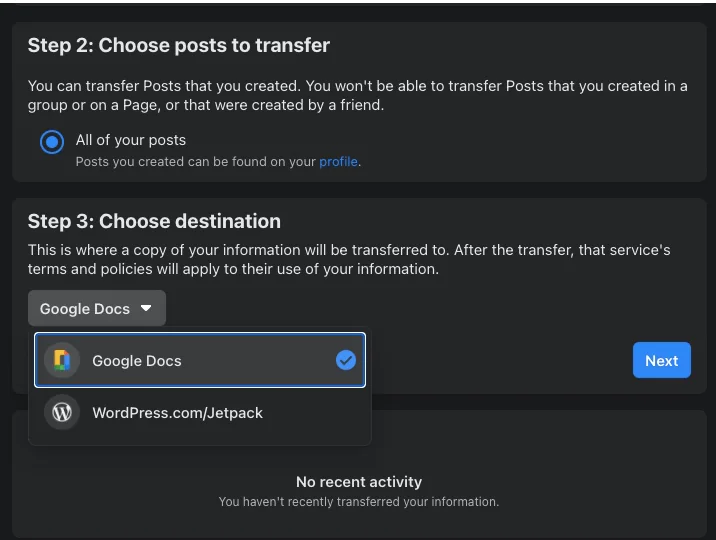The height and width of the screenshot is (540, 716).
Task: Choose the Google Docs menu option
Action: tap(200, 360)
